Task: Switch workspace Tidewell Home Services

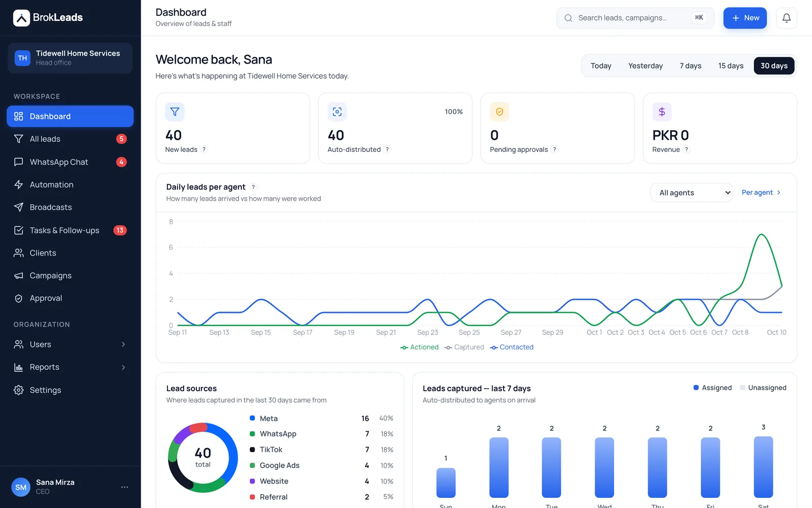Action: tap(70, 58)
